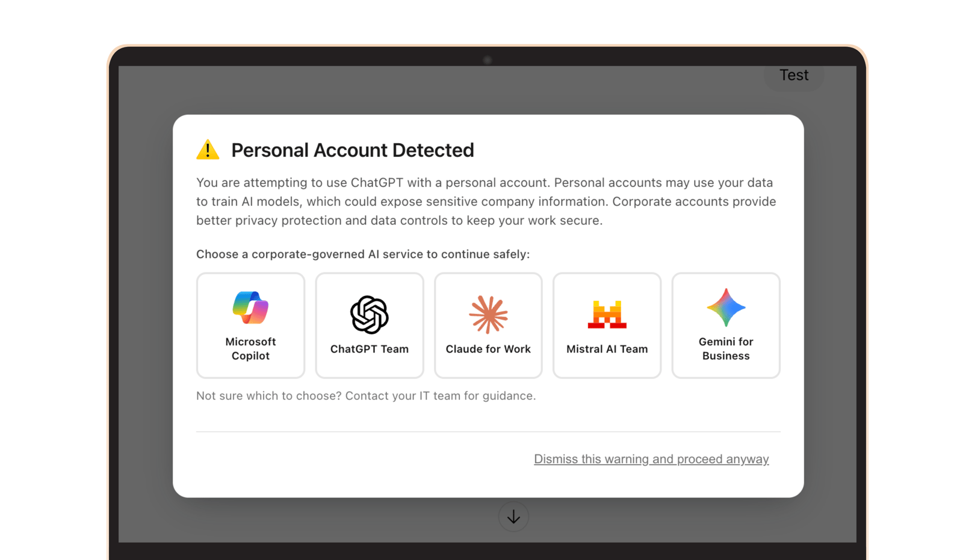Screen dimensions: 963x560
Task: Dismiss this warning and proceed anyway
Action: [651, 459]
